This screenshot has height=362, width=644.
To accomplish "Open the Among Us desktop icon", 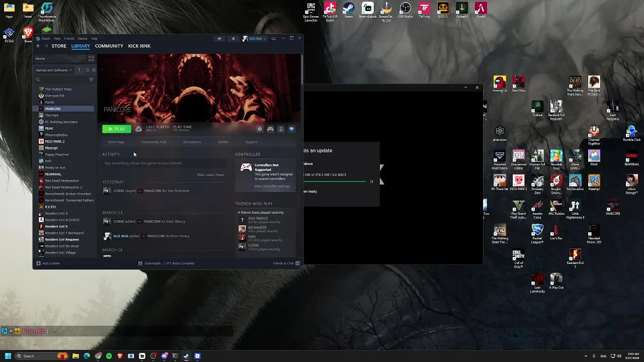I will (x=500, y=84).
